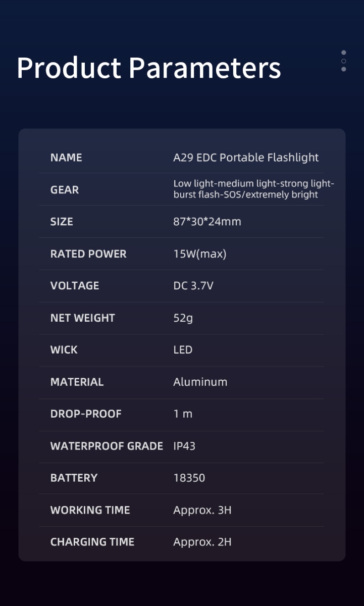Click the IP43 waterproof grade value
364x606 pixels.
[x=184, y=446]
